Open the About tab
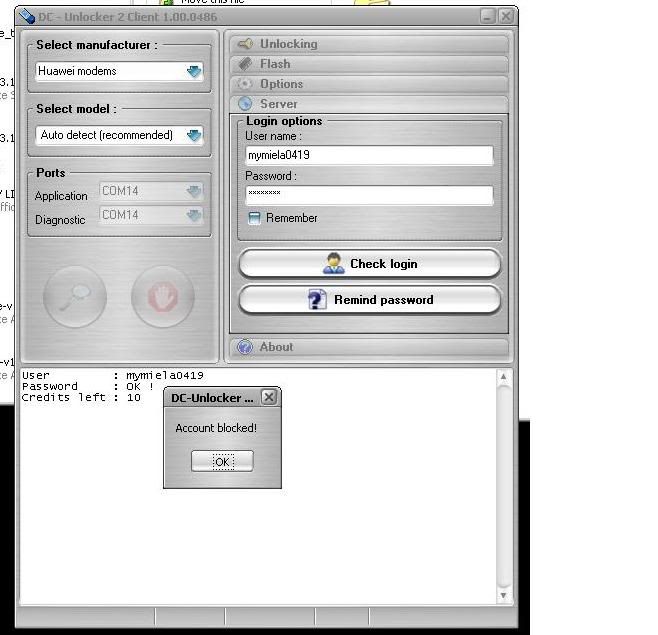658x635 pixels. (276, 347)
